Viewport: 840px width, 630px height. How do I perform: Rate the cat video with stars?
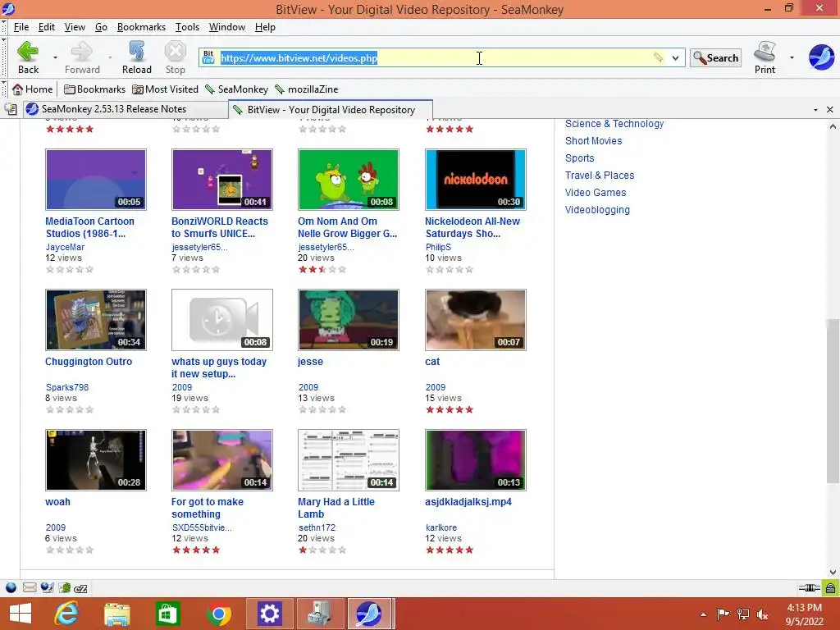click(x=450, y=410)
